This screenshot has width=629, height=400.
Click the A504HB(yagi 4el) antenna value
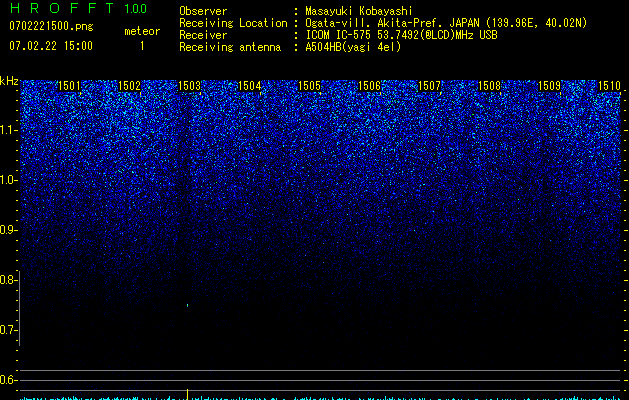pos(353,47)
